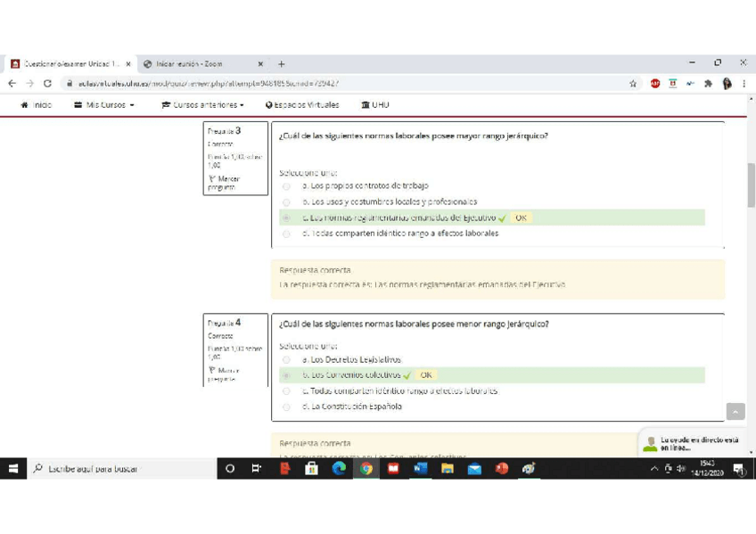Expand the 'Mis Cursos' dropdown menu
The height and width of the screenshot is (534, 756).
(x=104, y=105)
